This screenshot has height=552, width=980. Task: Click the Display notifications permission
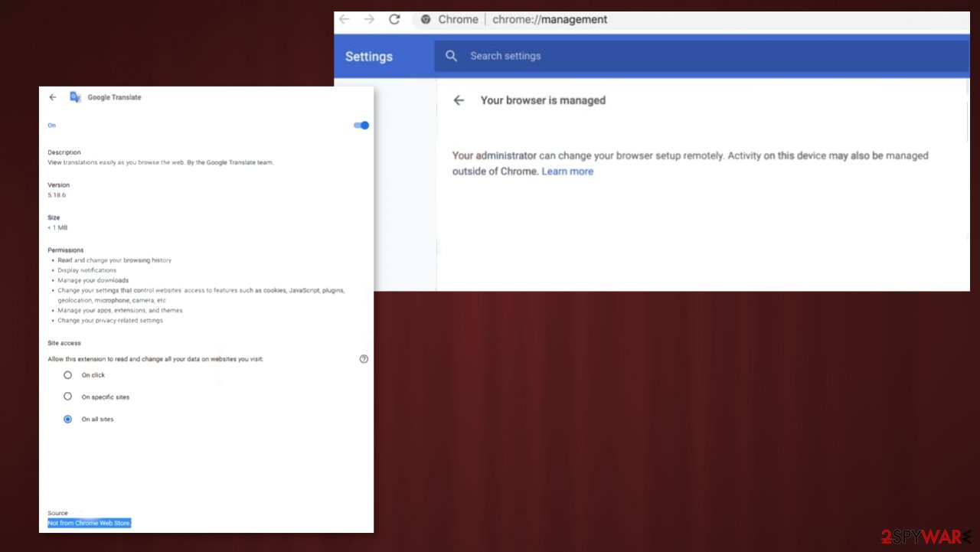coord(87,270)
